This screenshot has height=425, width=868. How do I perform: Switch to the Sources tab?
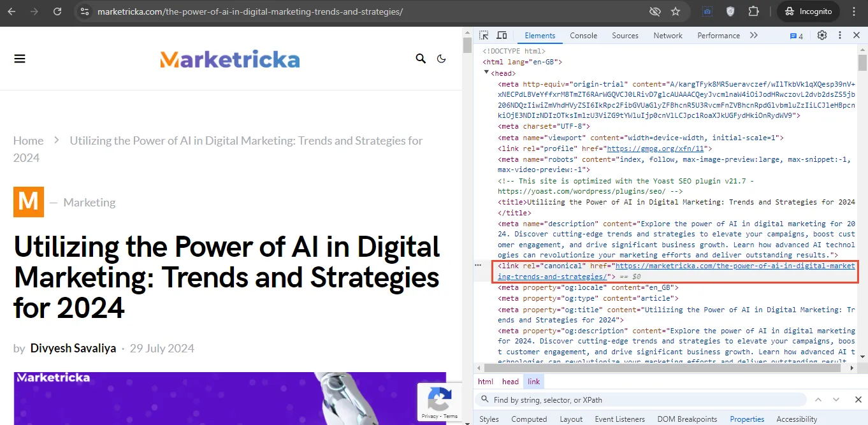625,36
